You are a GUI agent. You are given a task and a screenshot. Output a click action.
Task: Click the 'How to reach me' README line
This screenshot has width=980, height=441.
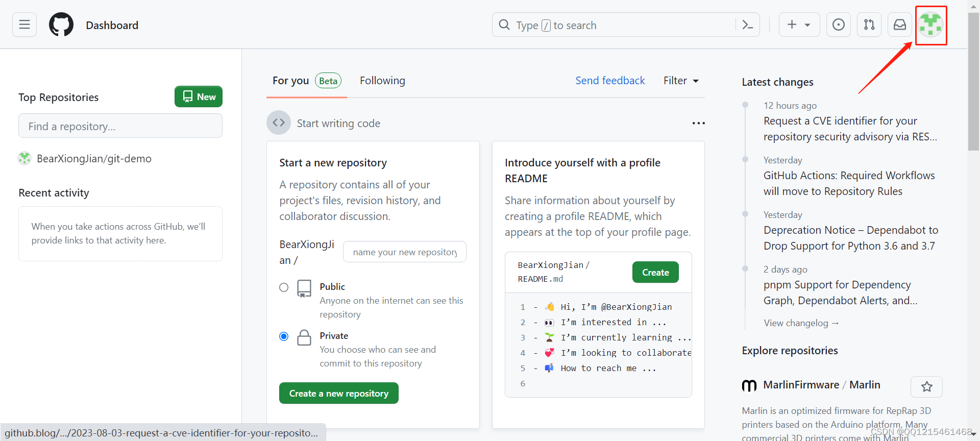coord(608,368)
